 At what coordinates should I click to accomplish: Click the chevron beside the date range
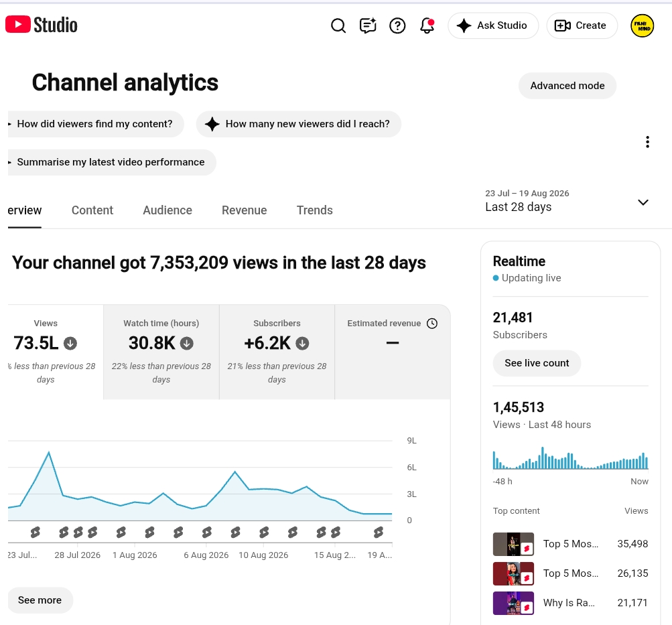coord(643,202)
